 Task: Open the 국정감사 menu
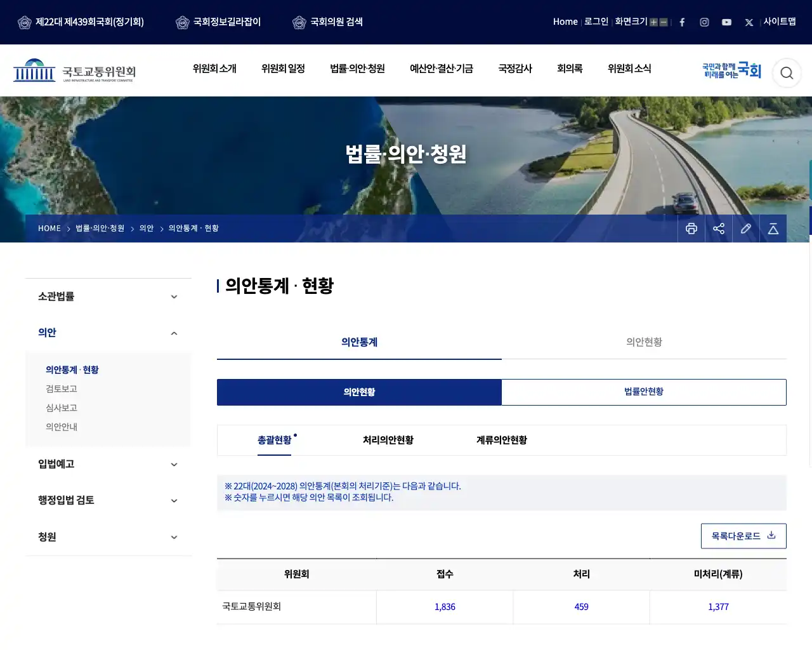pyautogui.click(x=515, y=69)
